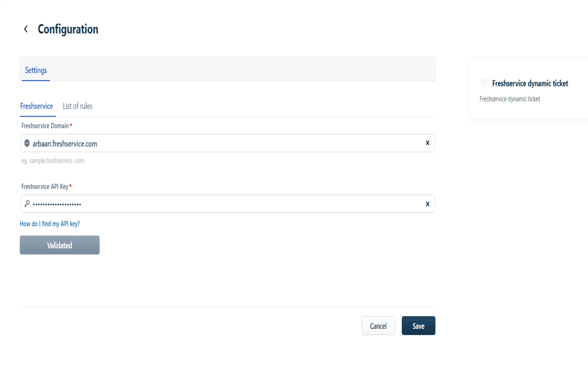588x368 pixels.
Task: Cancel the configuration changes
Action: tap(378, 326)
